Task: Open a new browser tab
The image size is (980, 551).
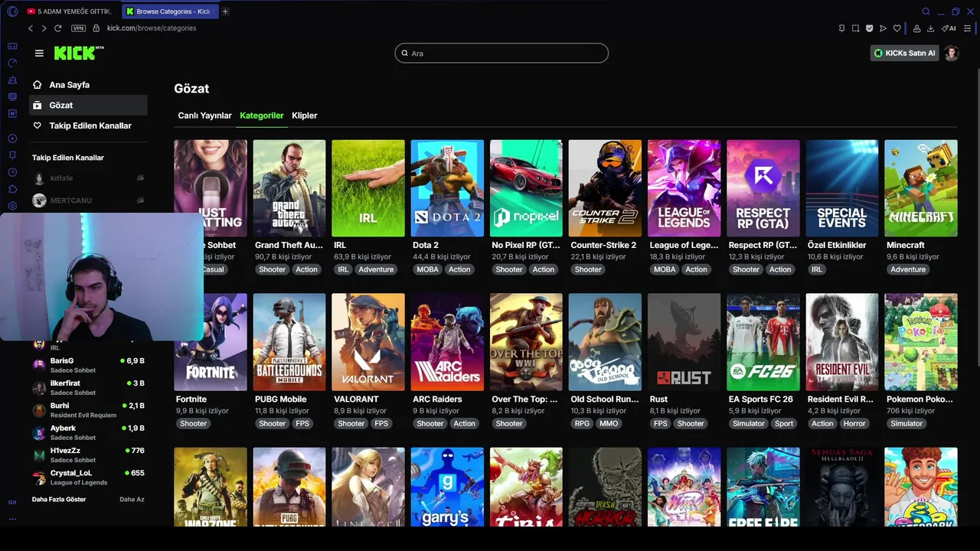Action: pyautogui.click(x=225, y=11)
